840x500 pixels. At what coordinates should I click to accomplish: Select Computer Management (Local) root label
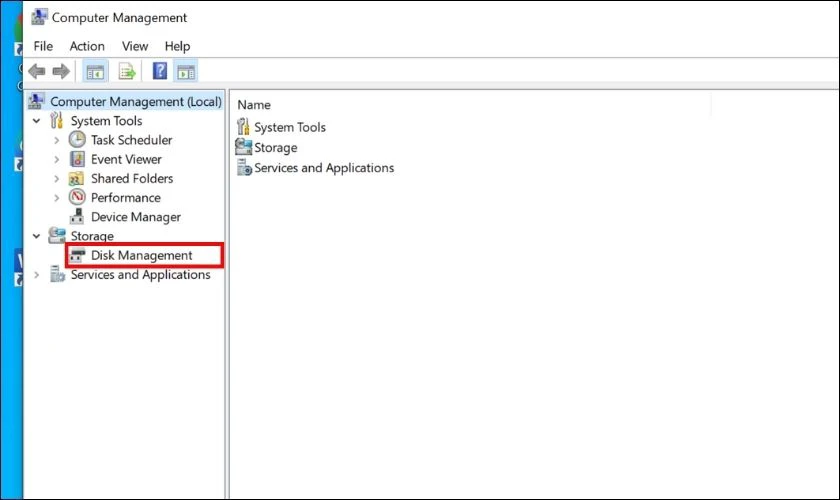coord(136,101)
